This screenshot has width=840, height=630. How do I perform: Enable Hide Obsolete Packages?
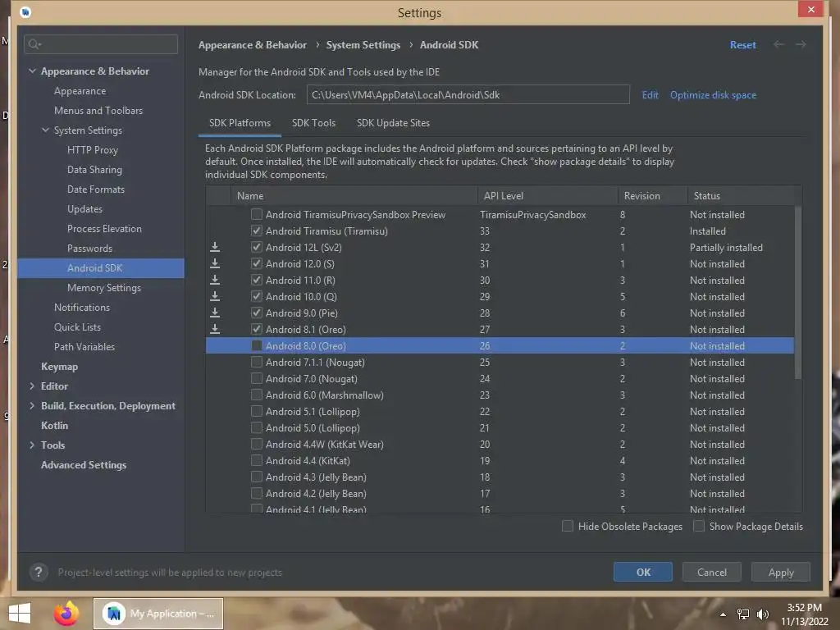568,526
